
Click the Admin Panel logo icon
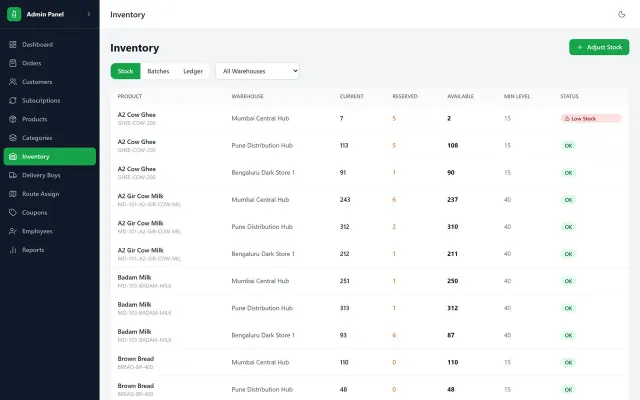14,14
